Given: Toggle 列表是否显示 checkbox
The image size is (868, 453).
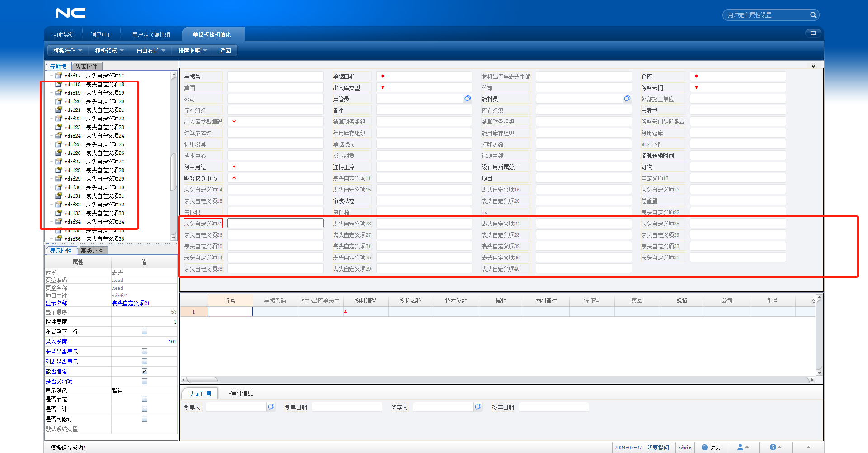Looking at the screenshot, I should pyautogui.click(x=144, y=362).
